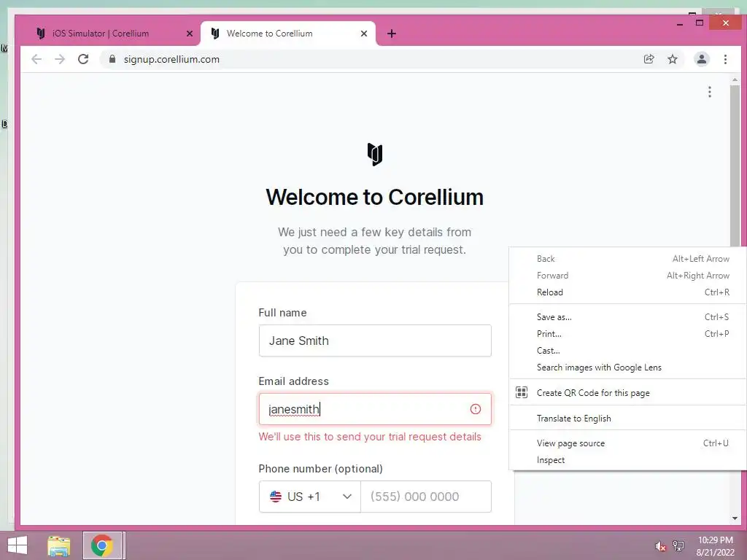The height and width of the screenshot is (560, 747).
Task: Click the Full name label
Action: point(282,312)
